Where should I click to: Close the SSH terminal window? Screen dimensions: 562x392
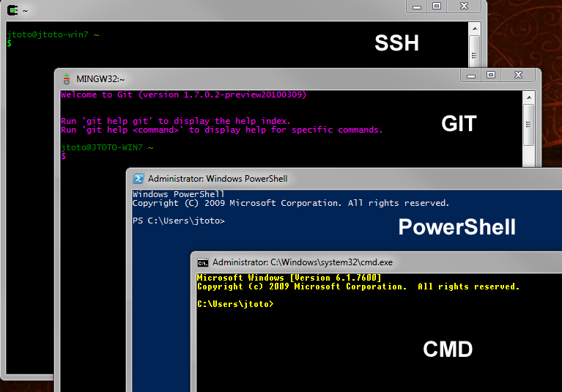(464, 7)
